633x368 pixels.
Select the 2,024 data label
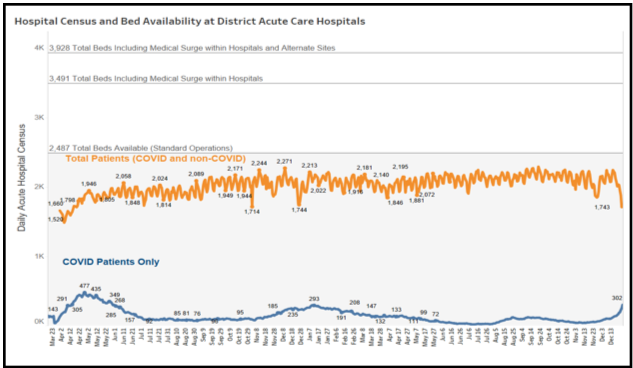click(x=160, y=179)
